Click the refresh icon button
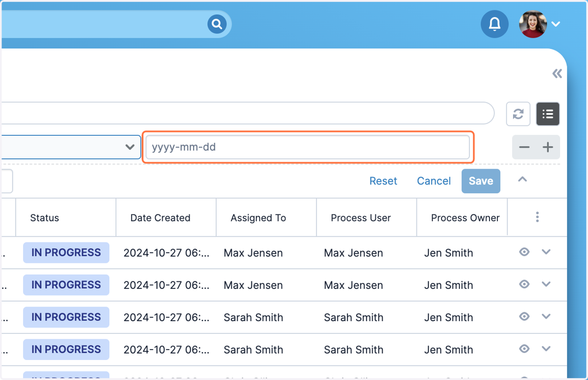Viewport: 588px width, 380px height. [518, 114]
